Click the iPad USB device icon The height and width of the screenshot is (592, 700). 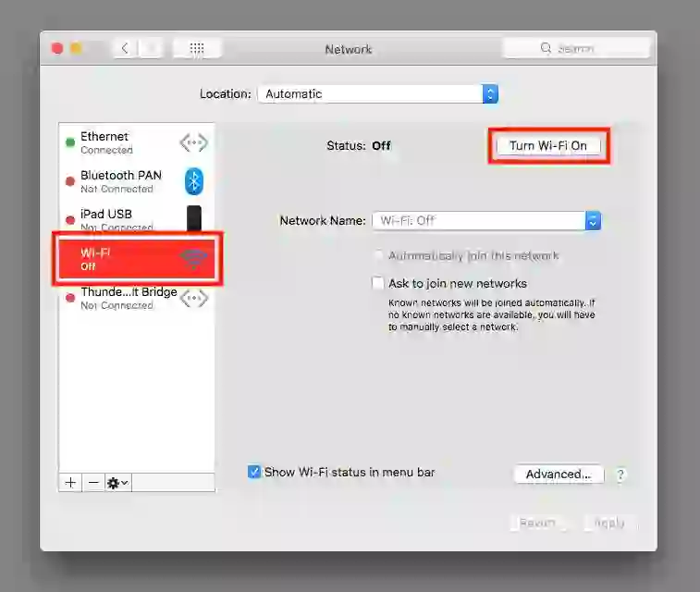(194, 218)
